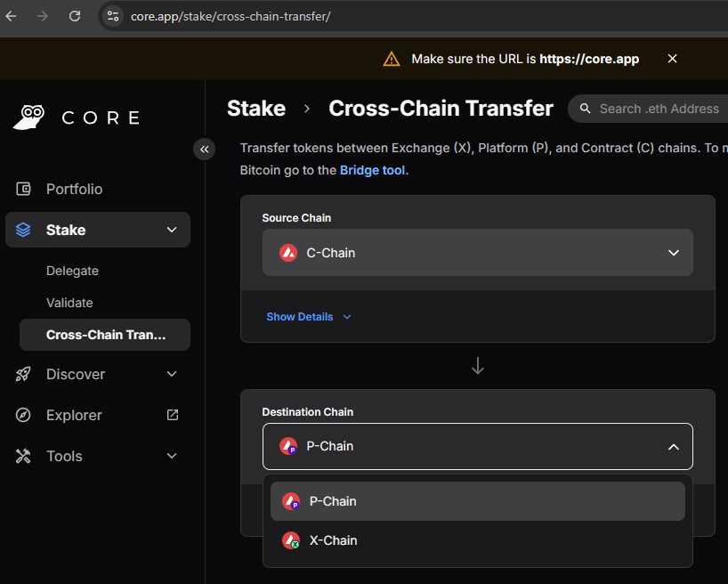Select Validate in the sidebar
Image resolution: width=728 pixels, height=584 pixels.
tap(69, 303)
